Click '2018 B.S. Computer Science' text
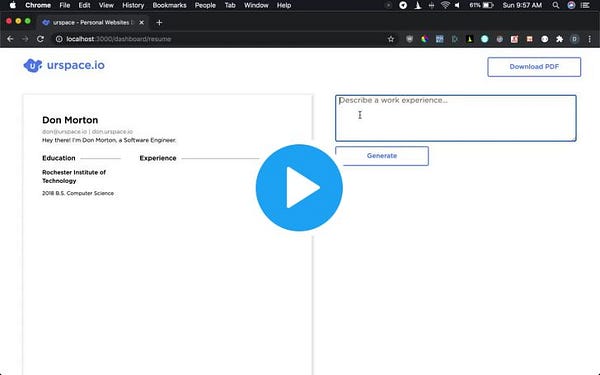Screen dimensions: 600x375 tap(78, 193)
